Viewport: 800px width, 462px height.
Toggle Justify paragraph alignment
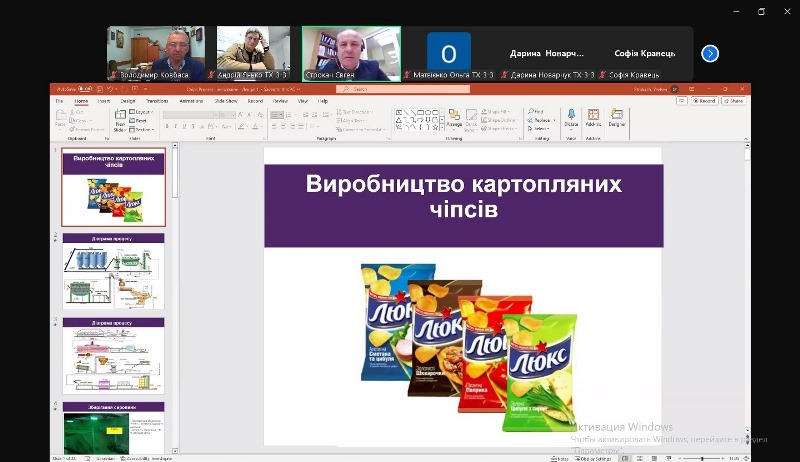(x=302, y=126)
